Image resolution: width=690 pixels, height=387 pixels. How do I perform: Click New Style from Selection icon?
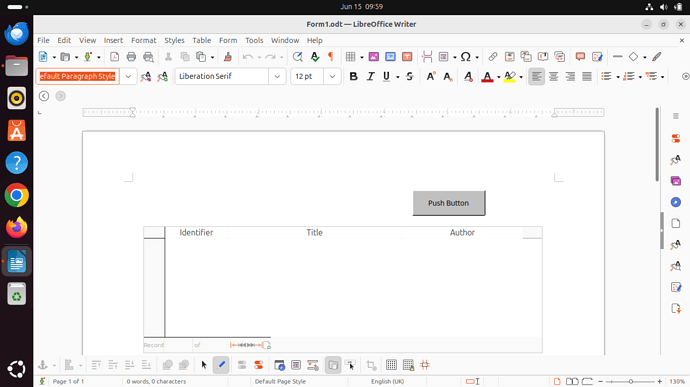[162, 77]
